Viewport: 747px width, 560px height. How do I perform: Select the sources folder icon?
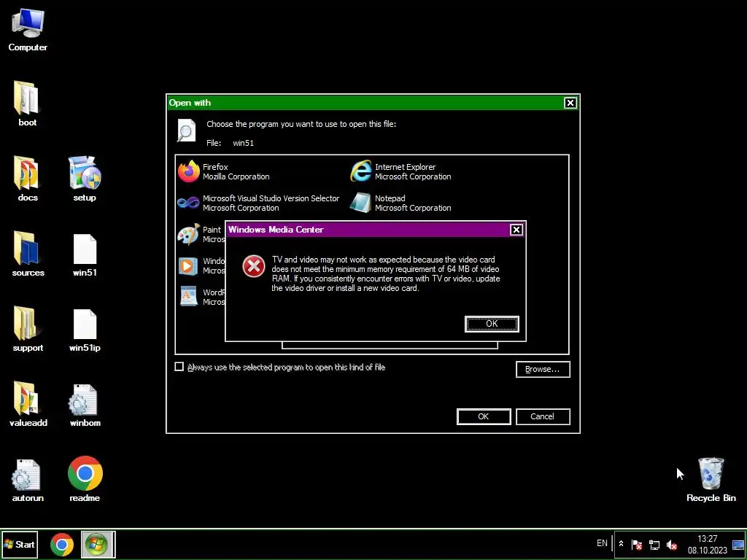(28, 254)
